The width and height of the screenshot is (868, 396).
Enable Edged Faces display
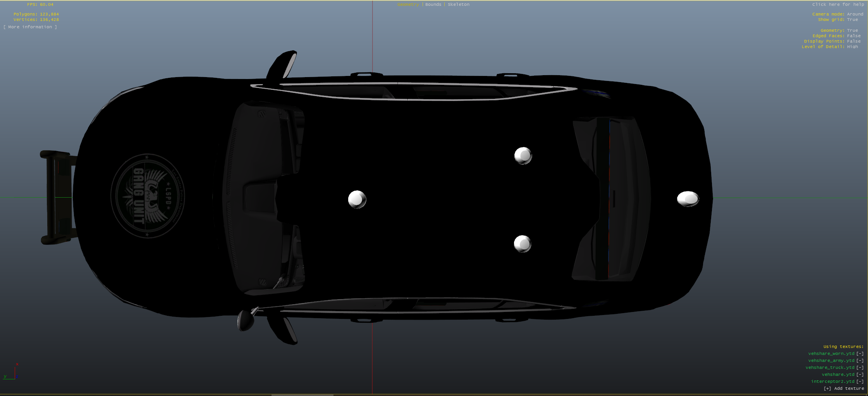853,36
